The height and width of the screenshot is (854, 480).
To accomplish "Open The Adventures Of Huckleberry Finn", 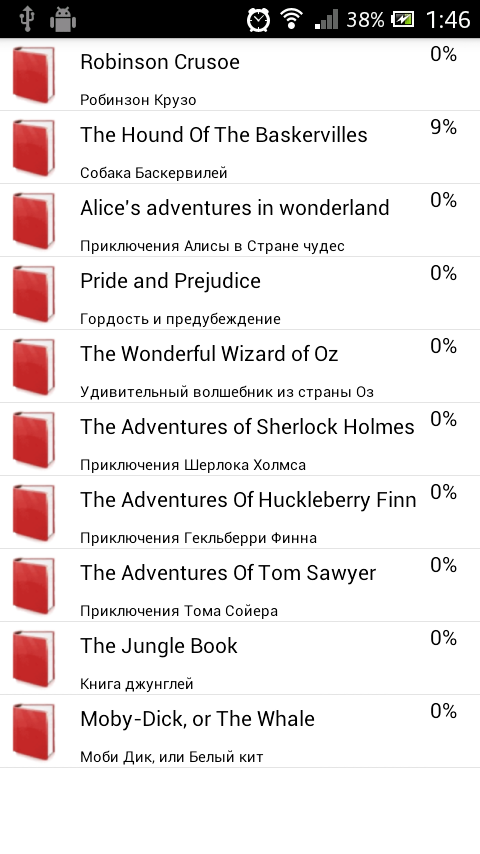I will pos(240,512).
